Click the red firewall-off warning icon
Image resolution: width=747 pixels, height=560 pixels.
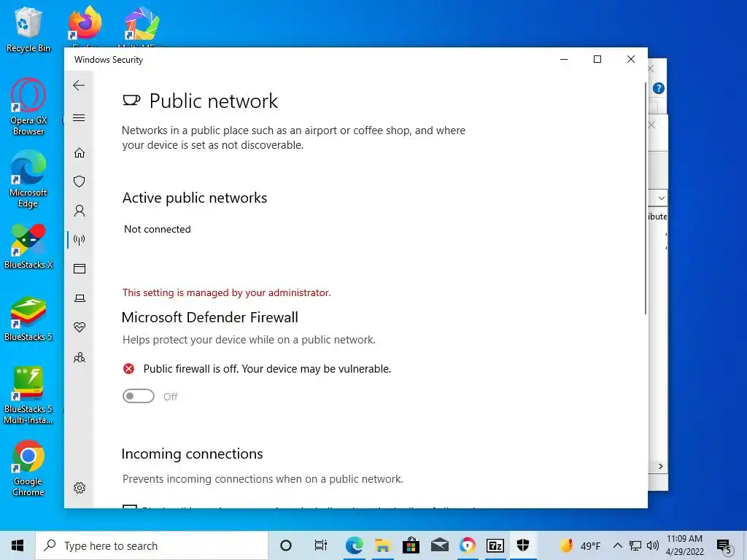[x=128, y=368]
